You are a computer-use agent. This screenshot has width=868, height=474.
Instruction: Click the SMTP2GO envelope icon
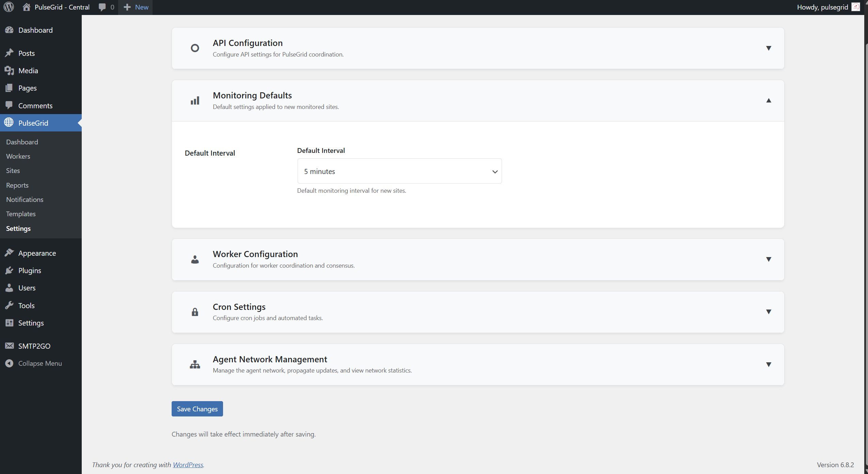coord(9,346)
